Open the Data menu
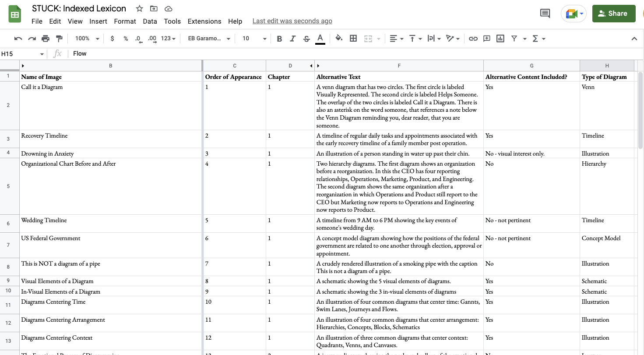644x355 pixels. click(x=150, y=21)
